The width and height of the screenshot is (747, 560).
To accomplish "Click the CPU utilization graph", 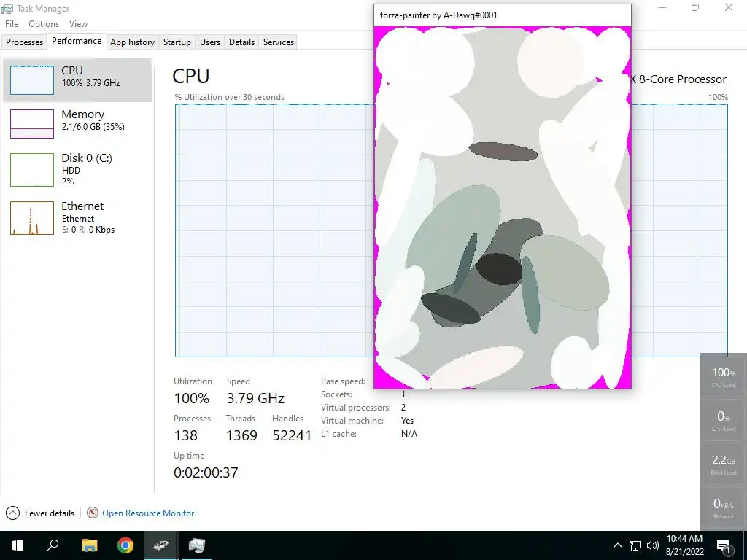I will 274,230.
